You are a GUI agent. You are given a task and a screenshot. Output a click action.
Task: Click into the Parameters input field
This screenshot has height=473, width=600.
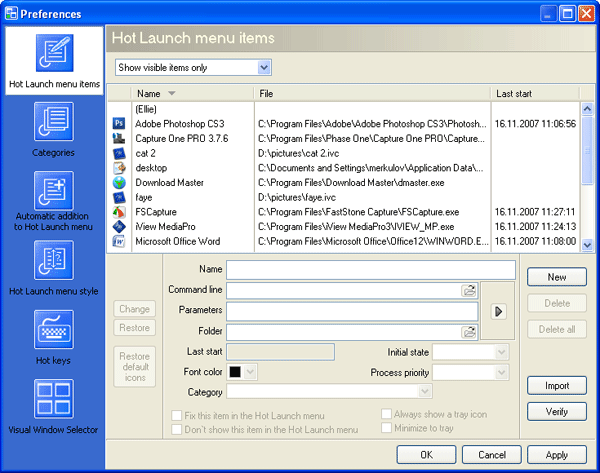(x=352, y=312)
